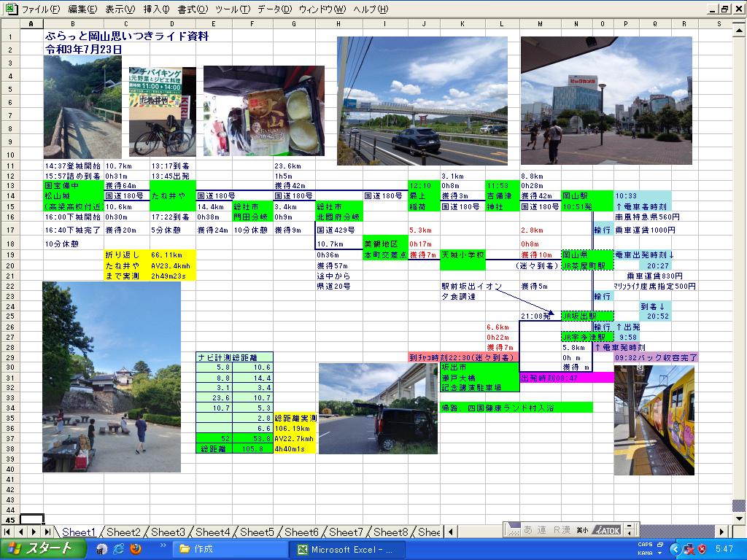Select column H header
The height and width of the screenshot is (560, 747).
338,23
